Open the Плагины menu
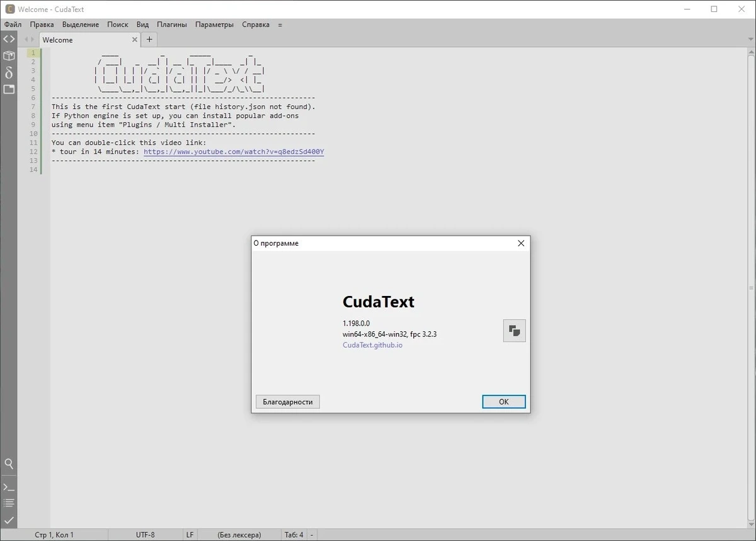756x541 pixels. tap(172, 25)
